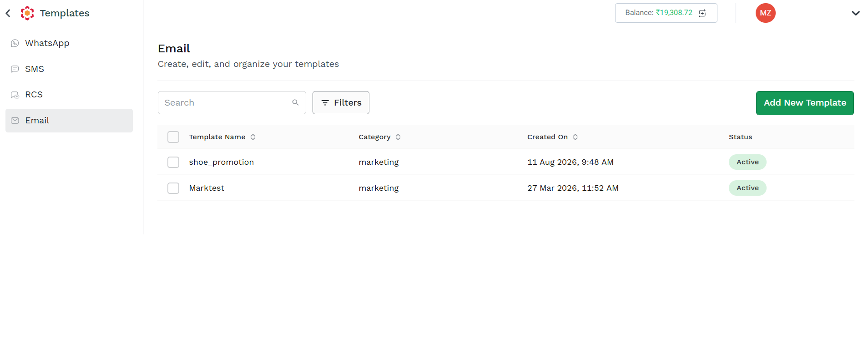Click the WhatsApp icon in sidebar
868x340 pixels.
click(x=15, y=43)
